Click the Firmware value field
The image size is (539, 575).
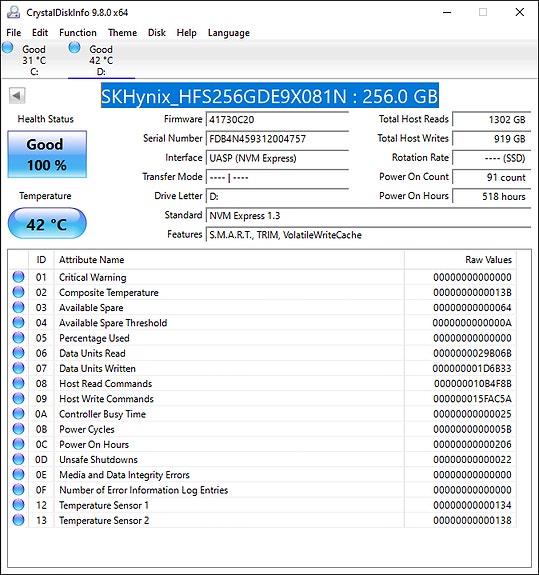pyautogui.click(x=277, y=120)
